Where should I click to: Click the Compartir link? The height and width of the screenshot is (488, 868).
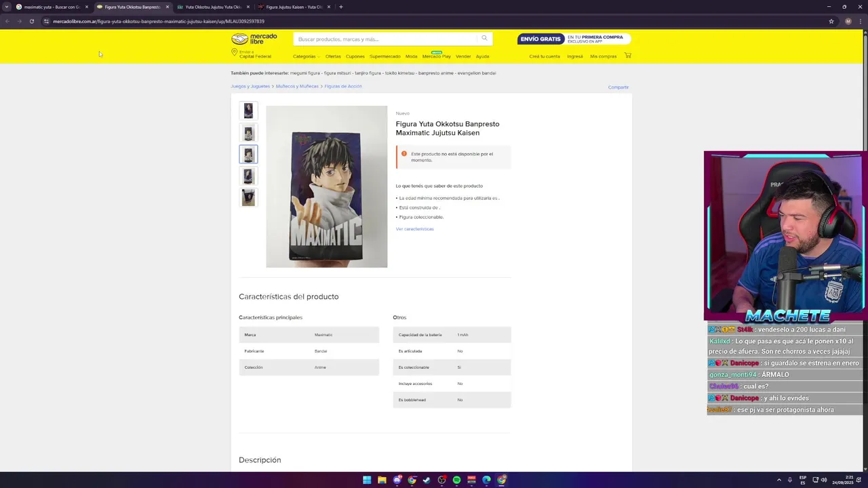[618, 87]
